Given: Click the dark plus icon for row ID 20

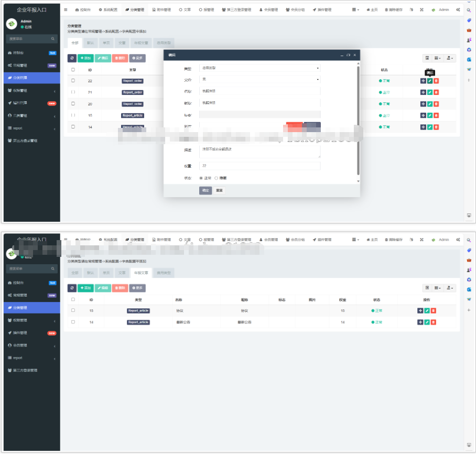Looking at the screenshot, I should 423,104.
